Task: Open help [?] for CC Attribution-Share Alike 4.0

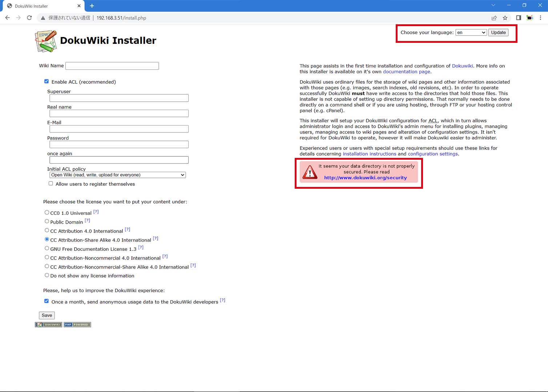Action: pyautogui.click(x=156, y=238)
